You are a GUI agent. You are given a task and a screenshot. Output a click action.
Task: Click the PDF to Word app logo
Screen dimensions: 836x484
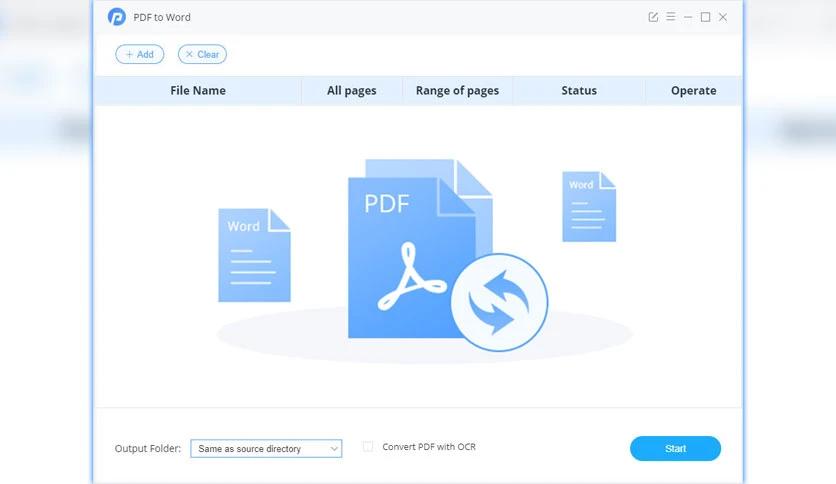[117, 17]
